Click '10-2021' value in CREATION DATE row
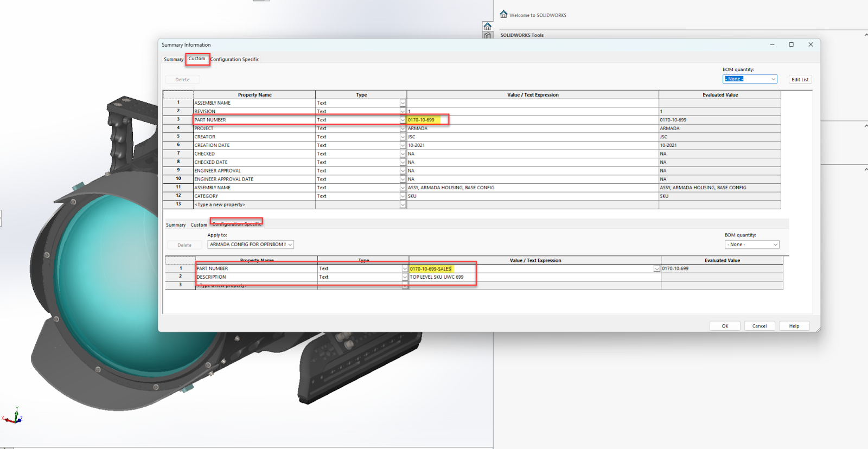The image size is (868, 449). (x=533, y=145)
